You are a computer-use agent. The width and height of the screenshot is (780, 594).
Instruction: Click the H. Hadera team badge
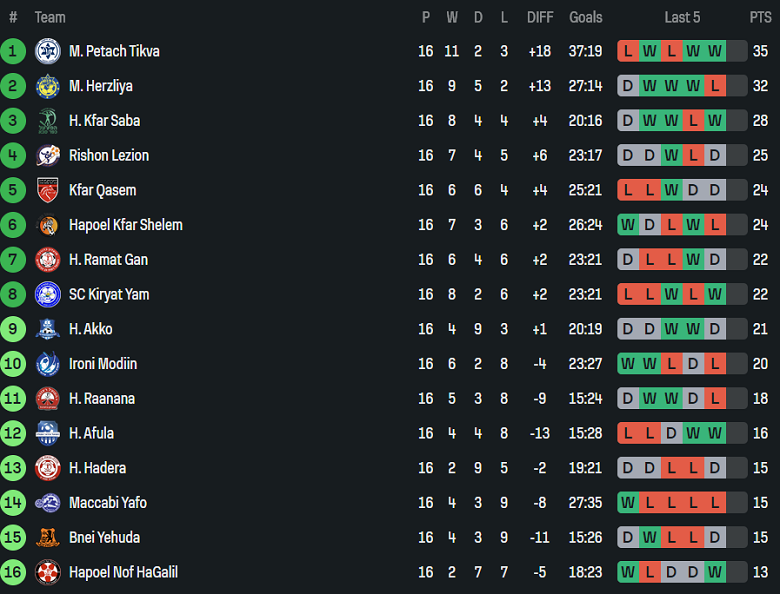click(48, 468)
